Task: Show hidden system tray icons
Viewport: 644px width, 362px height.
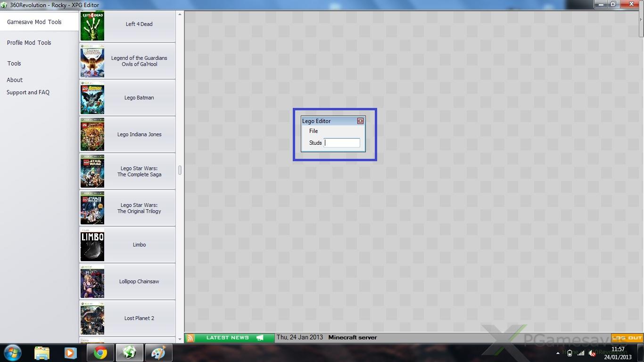Action: tap(558, 353)
